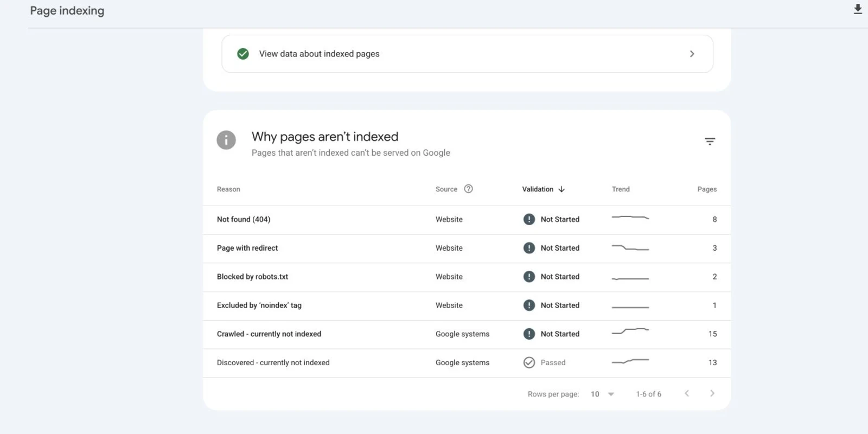Screen dimensions: 868x434
Task: Click Passed label in Discovered row
Action: click(x=553, y=362)
